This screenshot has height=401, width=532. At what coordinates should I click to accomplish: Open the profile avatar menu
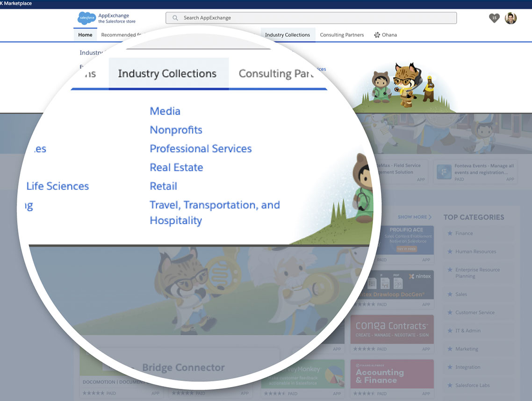click(x=510, y=18)
